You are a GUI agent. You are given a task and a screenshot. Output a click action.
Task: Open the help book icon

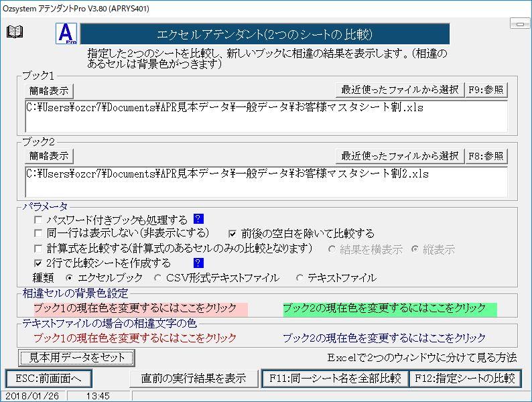tap(15, 32)
